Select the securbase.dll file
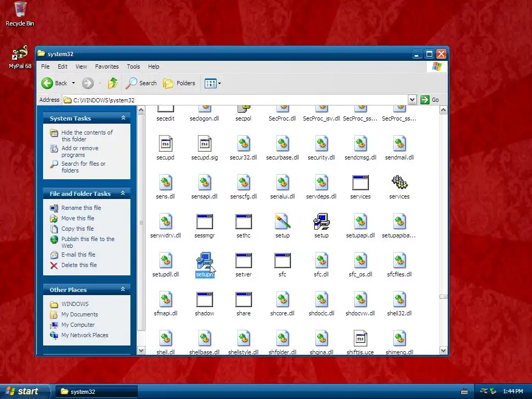 tap(282, 148)
